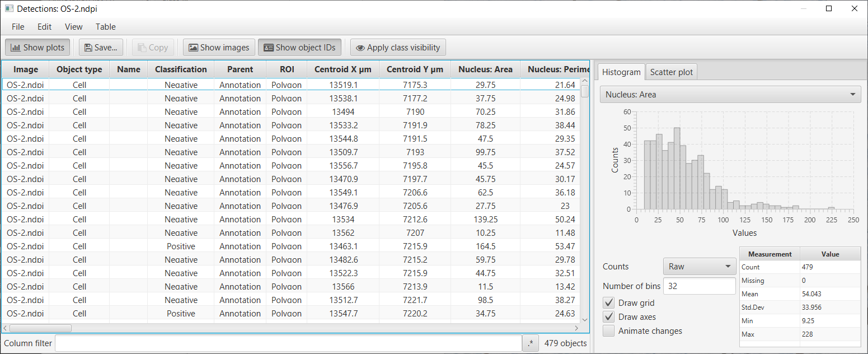
Task: Switch to the Scatter plot tab
Action: tap(671, 72)
